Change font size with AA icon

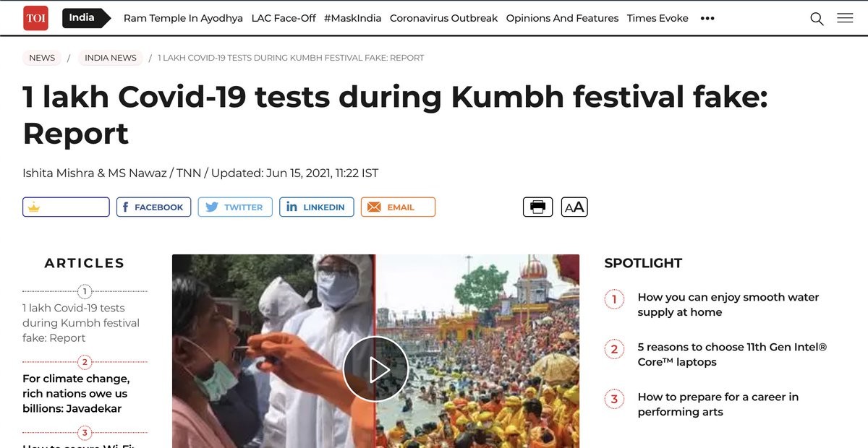[x=574, y=207]
